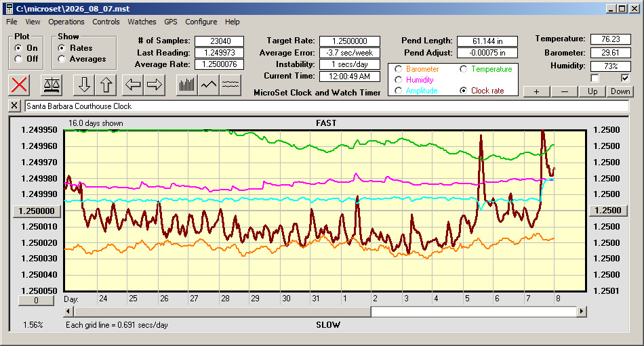The width and height of the screenshot is (644, 346).
Task: Click the right arrow toolbar icon
Action: coord(155,85)
